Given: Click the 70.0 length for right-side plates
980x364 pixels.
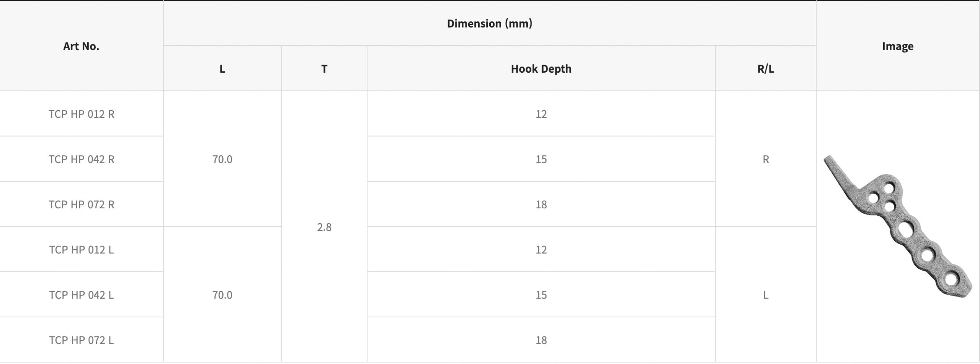Looking at the screenshot, I should [222, 159].
